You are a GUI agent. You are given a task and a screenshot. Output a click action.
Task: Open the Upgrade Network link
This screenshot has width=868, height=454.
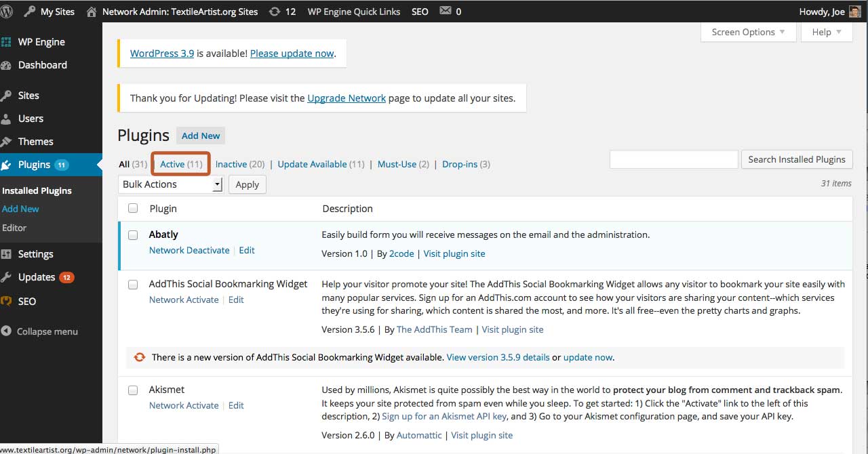[347, 98]
